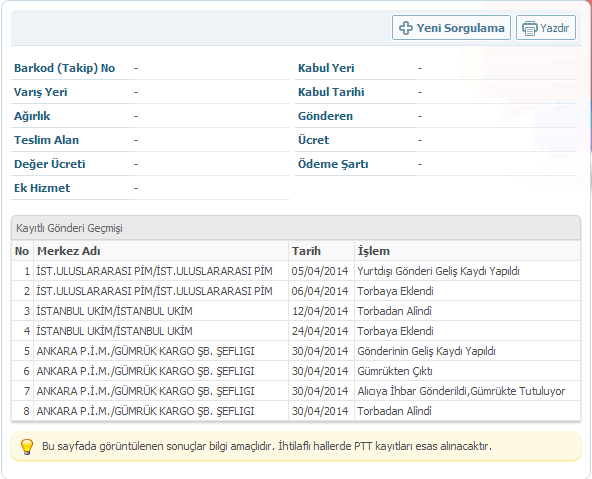
Task: Select row 1 Yurtdışı Gönderi Geliş Kaydı Yapıldı
Action: (296, 271)
